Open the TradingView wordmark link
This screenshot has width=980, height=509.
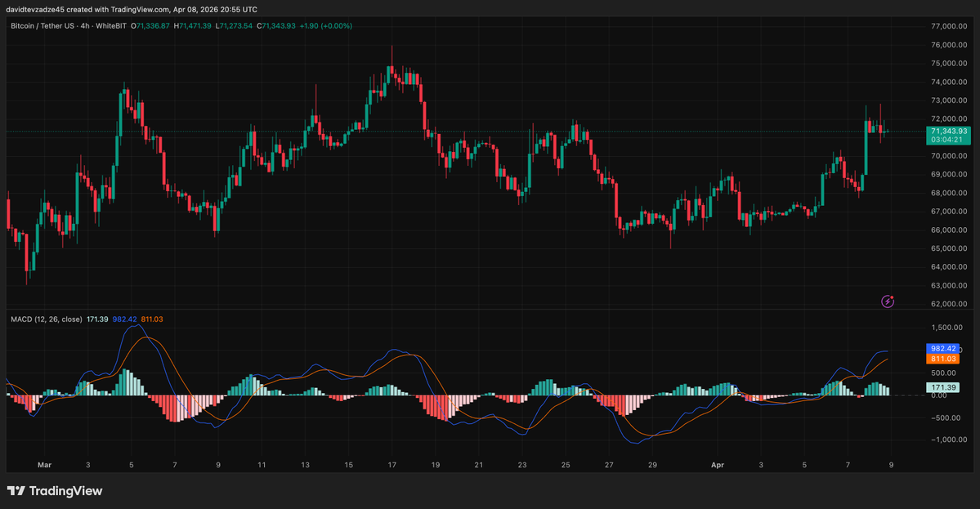click(x=65, y=491)
